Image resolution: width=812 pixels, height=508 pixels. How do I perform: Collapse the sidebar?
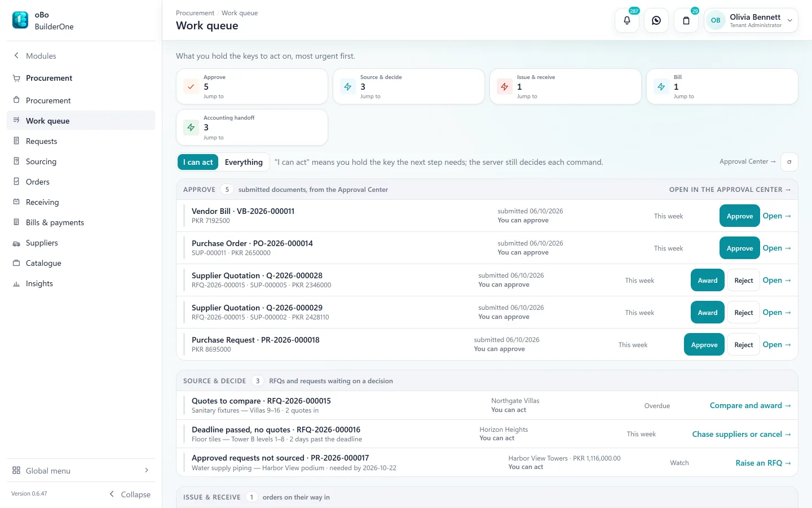click(x=130, y=494)
